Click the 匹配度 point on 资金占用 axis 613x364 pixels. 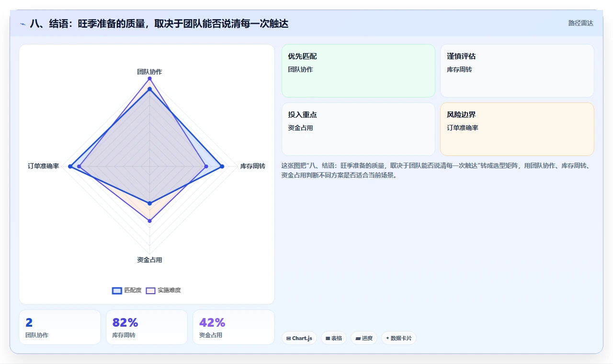(x=149, y=203)
